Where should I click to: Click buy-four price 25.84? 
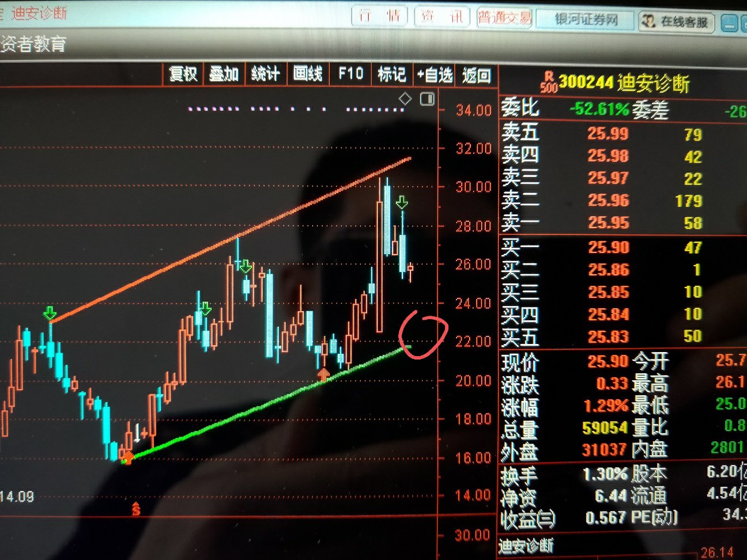608,314
